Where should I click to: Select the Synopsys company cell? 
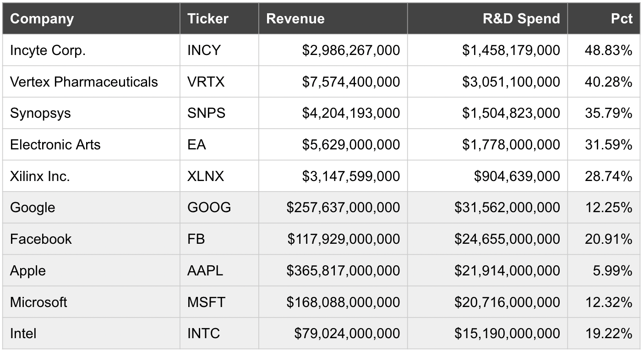click(x=40, y=113)
